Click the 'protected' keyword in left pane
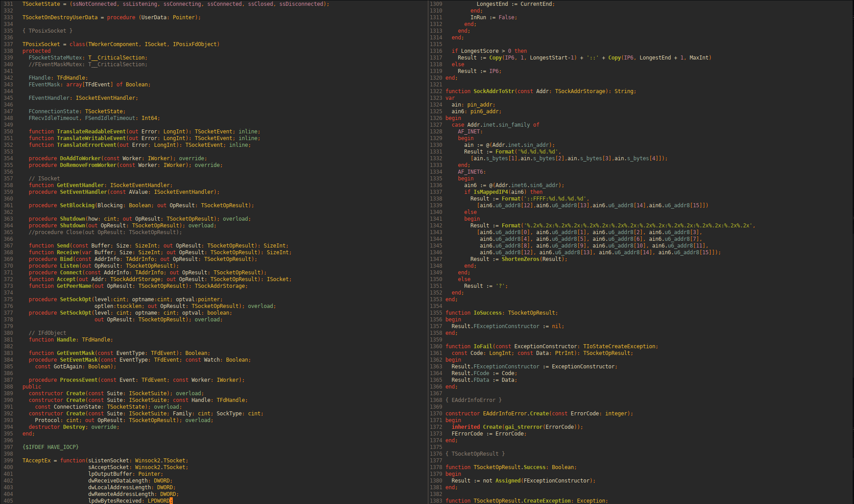854x504 pixels. tap(37, 51)
